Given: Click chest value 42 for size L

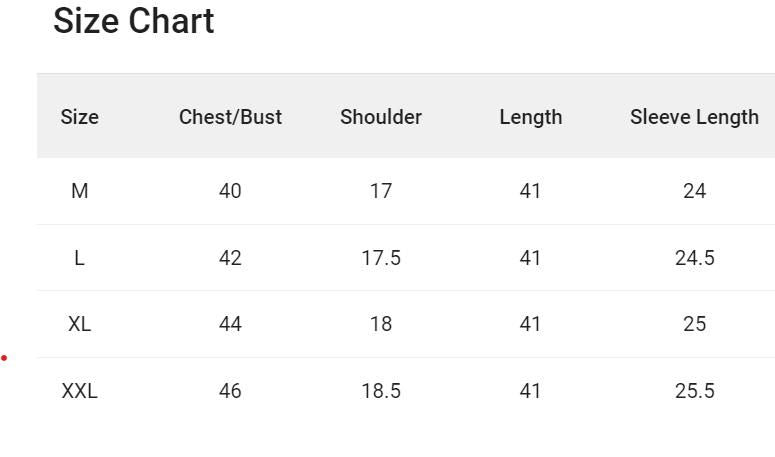Looking at the screenshot, I should (230, 258).
